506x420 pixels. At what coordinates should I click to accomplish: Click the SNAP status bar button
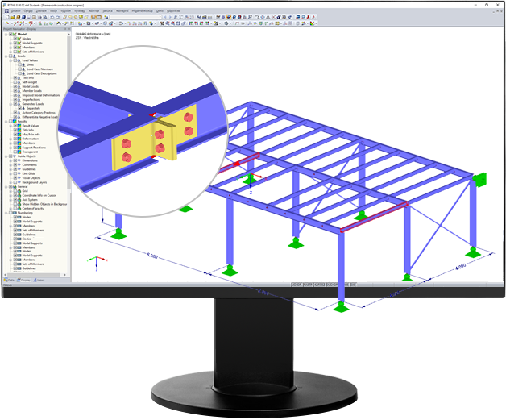297,285
